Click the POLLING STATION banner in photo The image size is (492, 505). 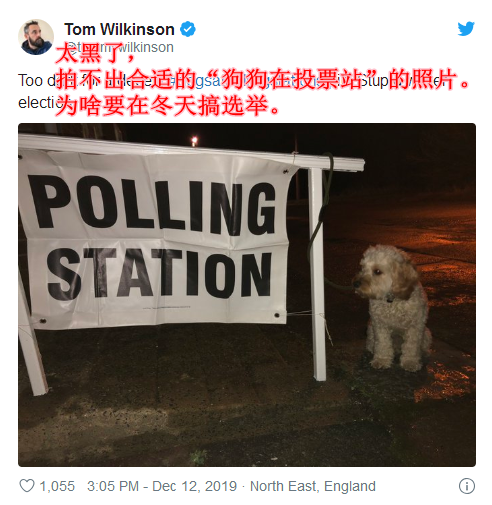(x=157, y=238)
